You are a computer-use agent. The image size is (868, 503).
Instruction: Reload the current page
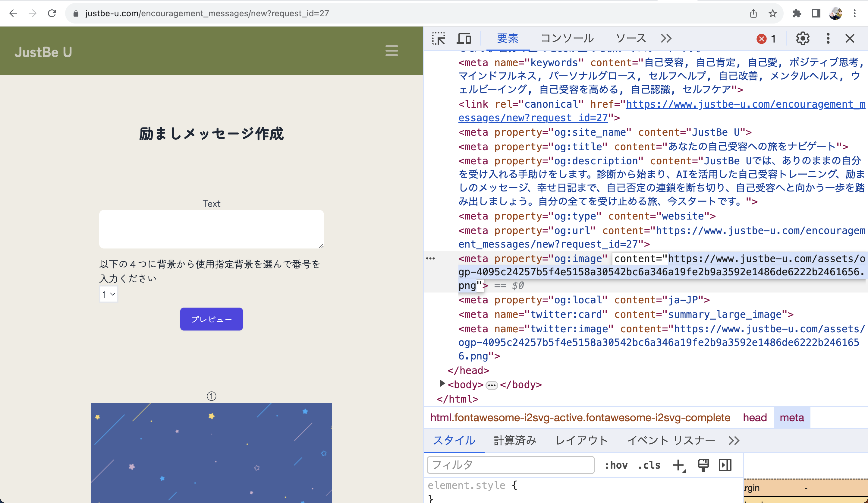(52, 14)
